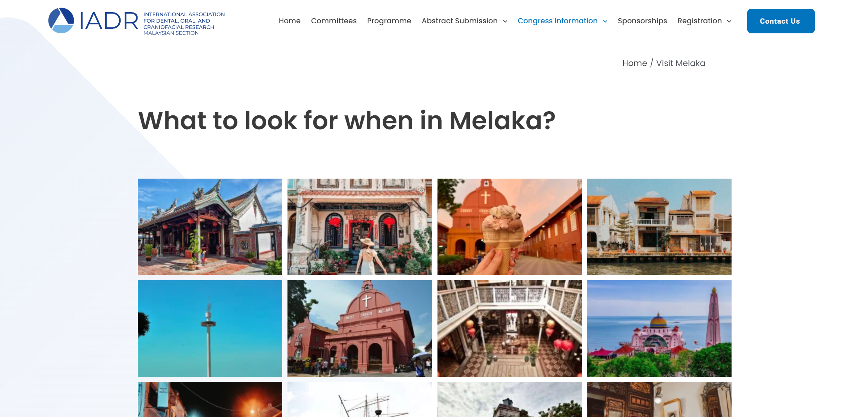
Task: View the sailing ship masts photo
Action: click(x=360, y=399)
